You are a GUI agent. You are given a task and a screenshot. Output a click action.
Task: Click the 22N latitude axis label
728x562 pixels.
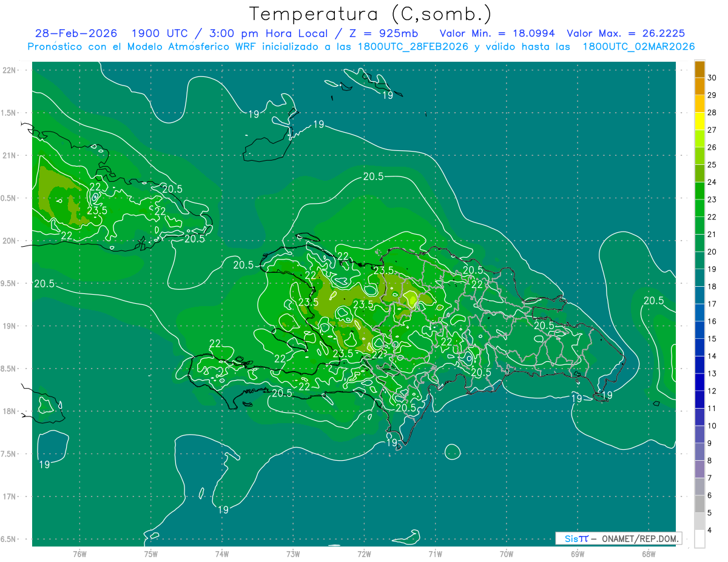(x=10, y=70)
